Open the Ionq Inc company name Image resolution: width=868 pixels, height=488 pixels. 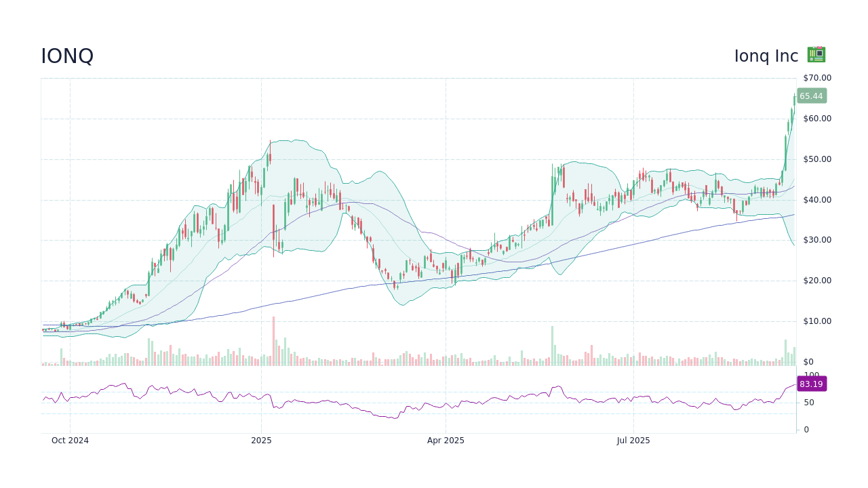(766, 56)
